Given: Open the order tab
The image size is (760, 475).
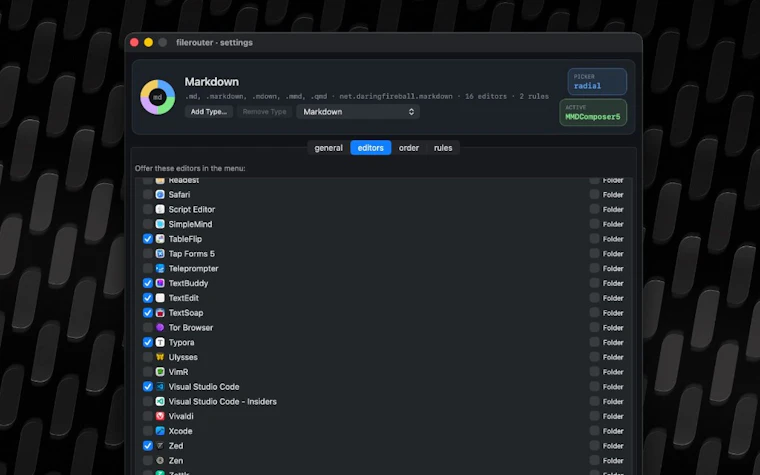Looking at the screenshot, I should pyautogui.click(x=409, y=148).
